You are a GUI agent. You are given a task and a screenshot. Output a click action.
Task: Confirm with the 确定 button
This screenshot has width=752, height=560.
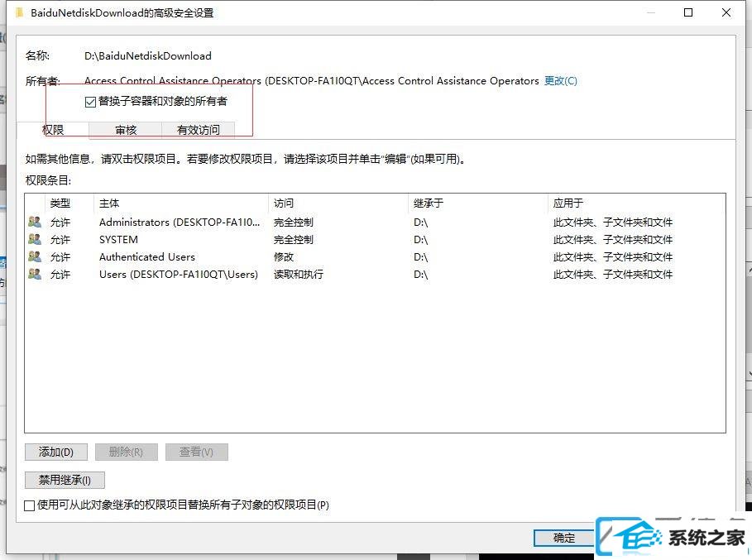point(564,538)
